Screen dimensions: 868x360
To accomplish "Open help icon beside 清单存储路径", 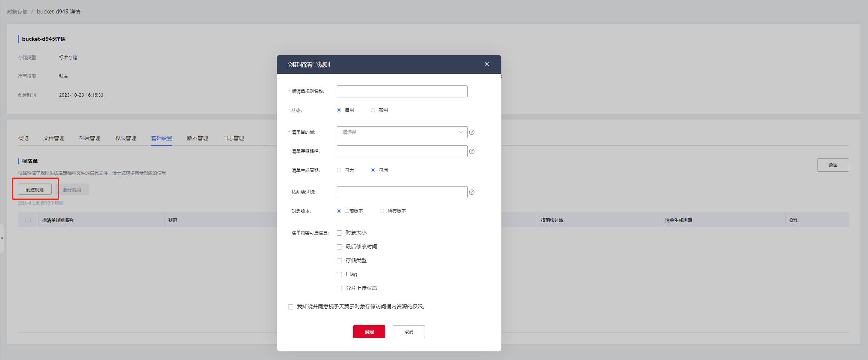I will click(x=472, y=151).
